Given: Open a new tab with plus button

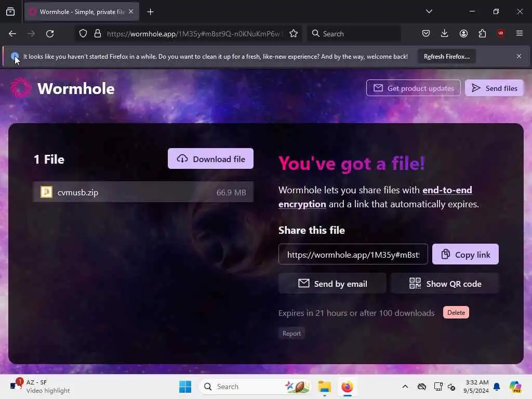Looking at the screenshot, I should coord(150,12).
